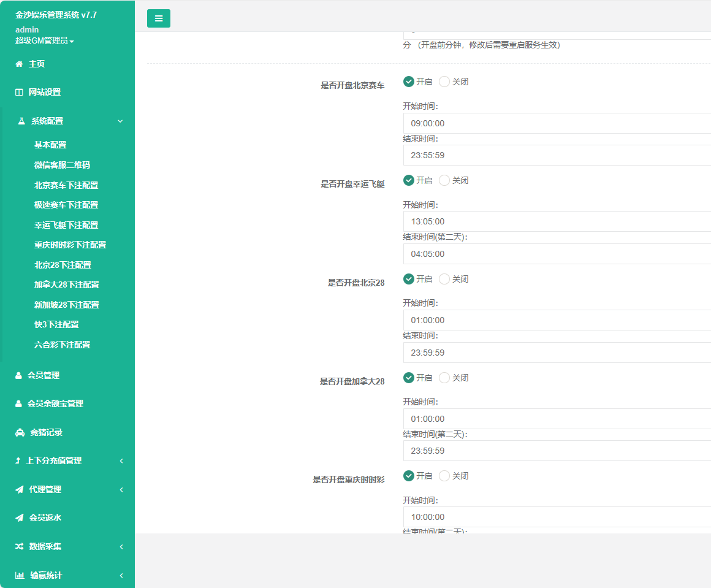Click 幸运飞艇 end time field 04:05:00
The height and width of the screenshot is (588, 711).
[557, 254]
